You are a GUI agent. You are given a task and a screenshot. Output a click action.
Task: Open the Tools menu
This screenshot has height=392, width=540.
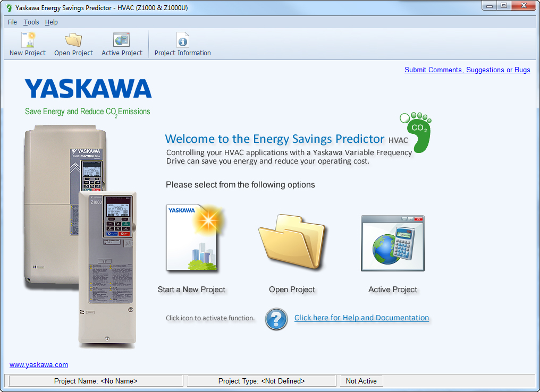click(31, 22)
